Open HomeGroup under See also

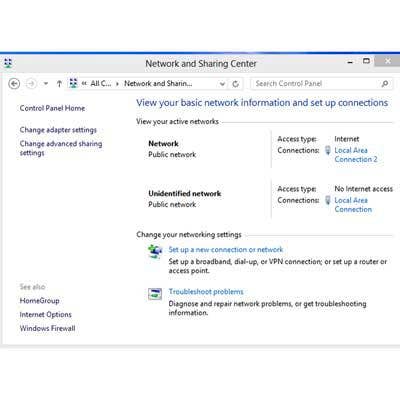39,301
